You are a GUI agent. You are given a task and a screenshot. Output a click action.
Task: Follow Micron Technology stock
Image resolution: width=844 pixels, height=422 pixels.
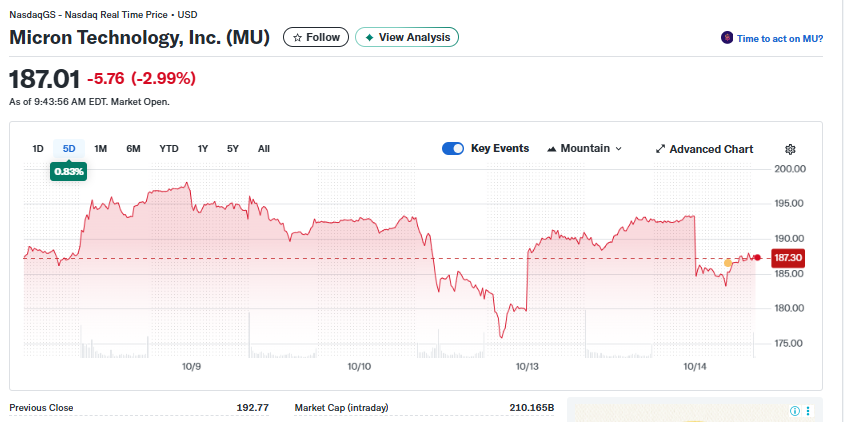tap(315, 37)
